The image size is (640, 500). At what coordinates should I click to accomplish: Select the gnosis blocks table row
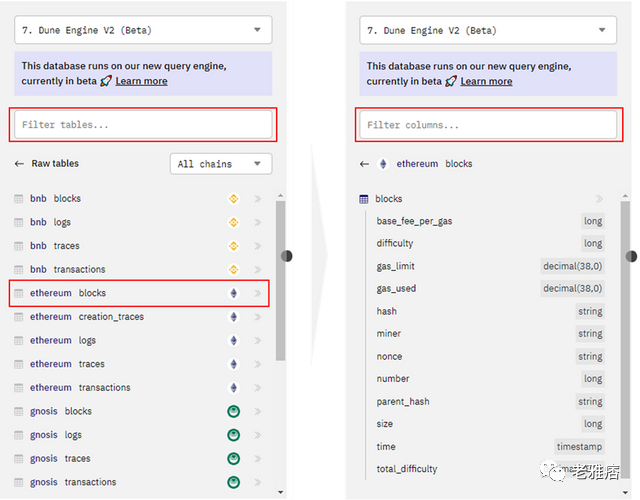coord(139,411)
